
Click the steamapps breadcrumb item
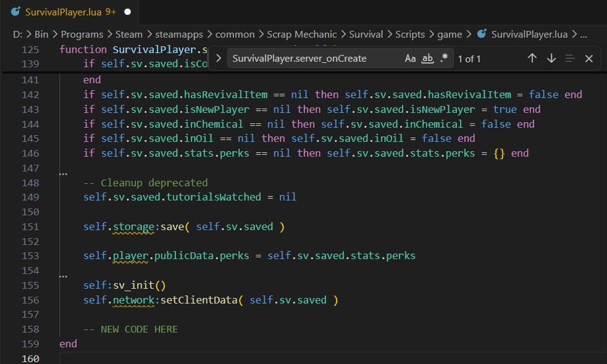(179, 35)
